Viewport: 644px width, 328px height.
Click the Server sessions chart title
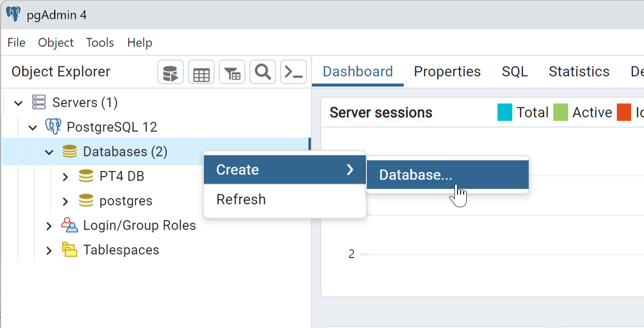click(381, 113)
